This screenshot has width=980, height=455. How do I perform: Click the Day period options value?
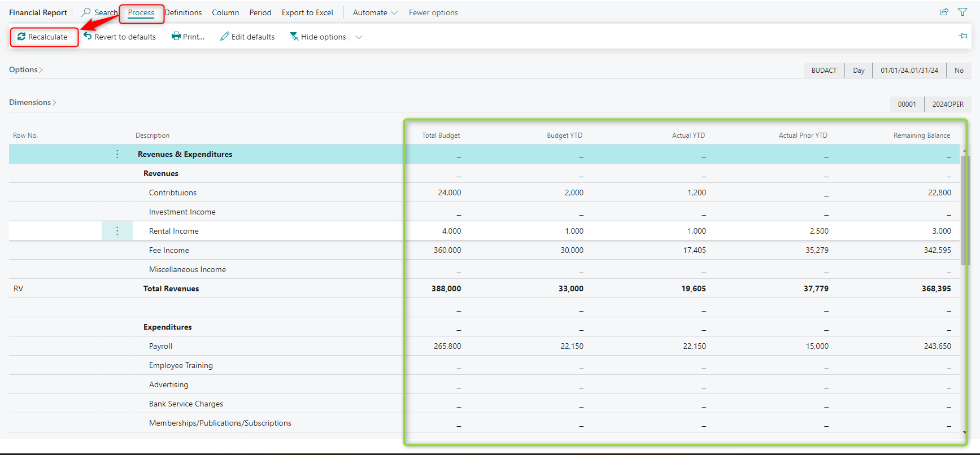(859, 71)
